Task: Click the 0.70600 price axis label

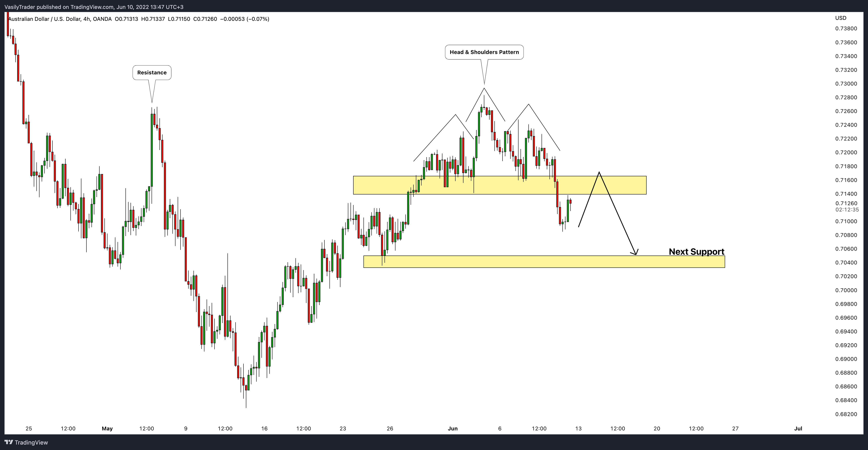Action: pos(846,249)
